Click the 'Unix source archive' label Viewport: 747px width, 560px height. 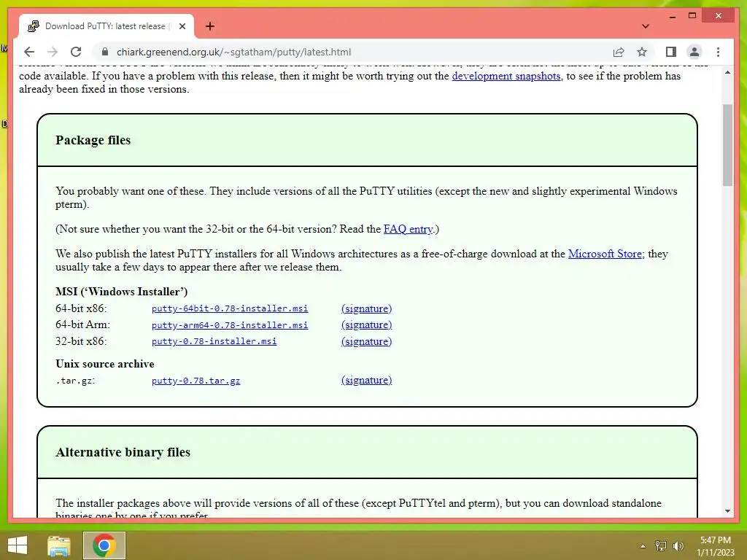(105, 364)
